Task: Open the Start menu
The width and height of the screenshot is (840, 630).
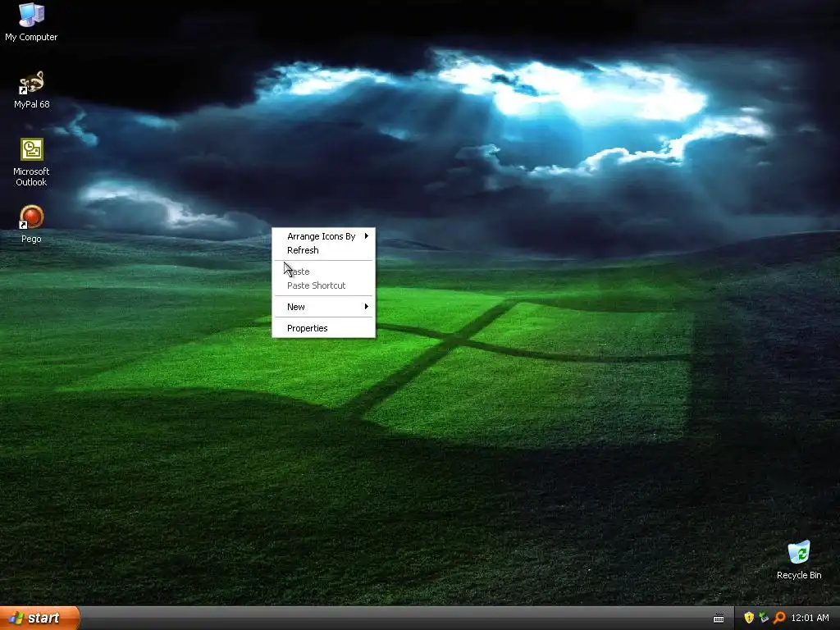Action: [39, 618]
